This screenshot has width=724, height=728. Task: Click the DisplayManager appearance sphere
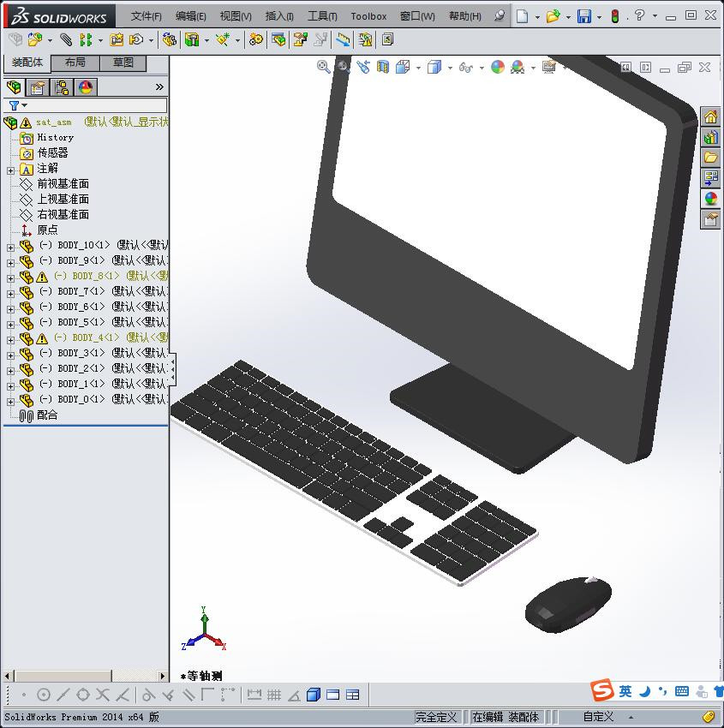click(85, 87)
